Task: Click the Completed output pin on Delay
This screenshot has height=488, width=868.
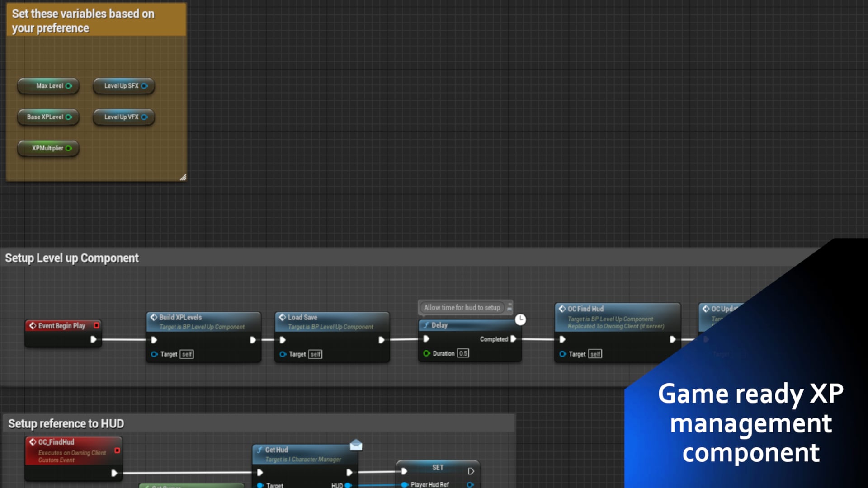Action: (514, 340)
